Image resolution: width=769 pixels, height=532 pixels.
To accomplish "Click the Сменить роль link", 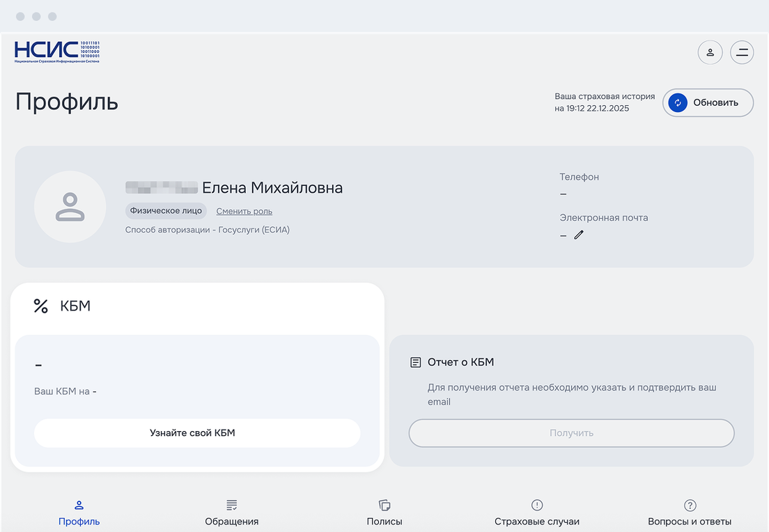I will click(x=244, y=211).
